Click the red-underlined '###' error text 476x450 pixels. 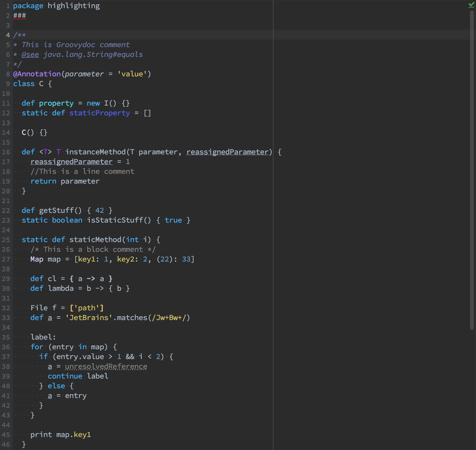[19, 16]
